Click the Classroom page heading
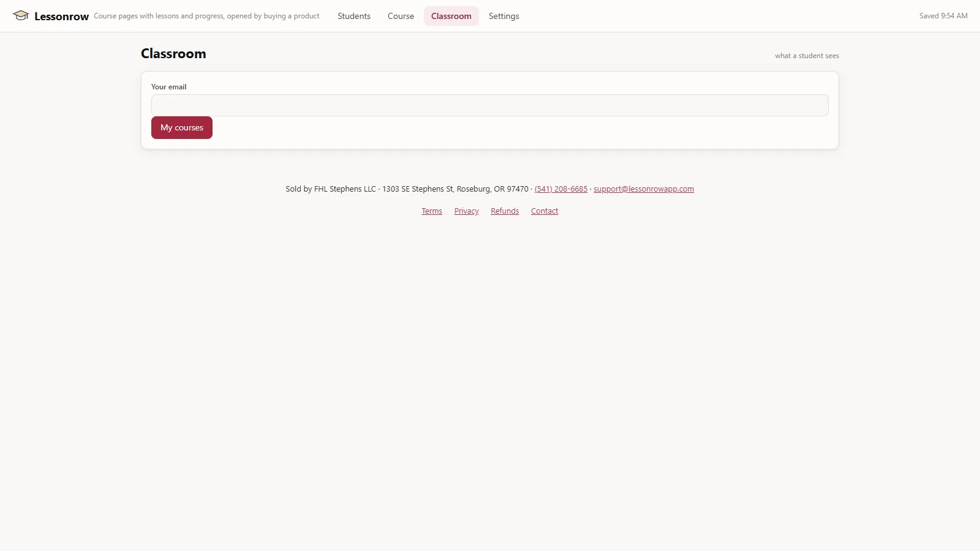This screenshot has height=551, width=980. click(173, 54)
